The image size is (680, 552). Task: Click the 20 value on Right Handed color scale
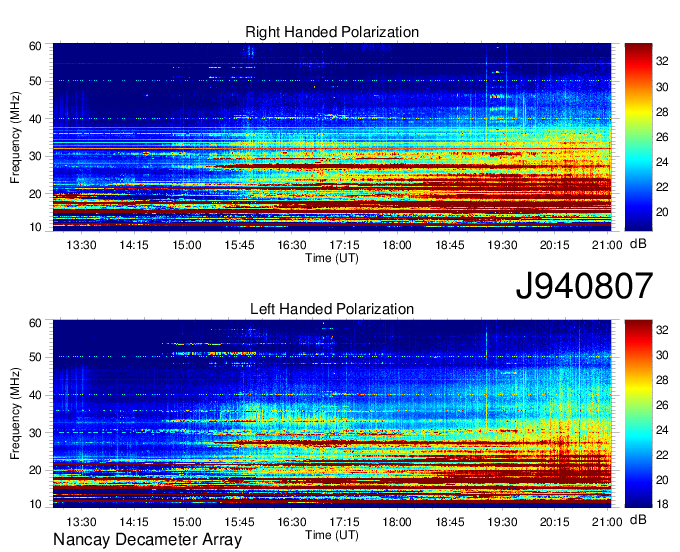pos(662,212)
